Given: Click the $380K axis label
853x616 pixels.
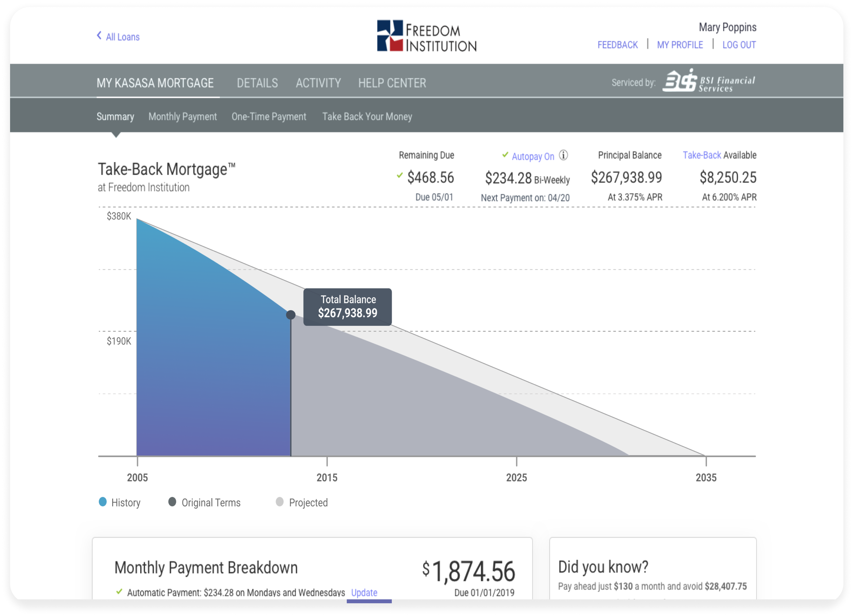Looking at the screenshot, I should pos(119,216).
